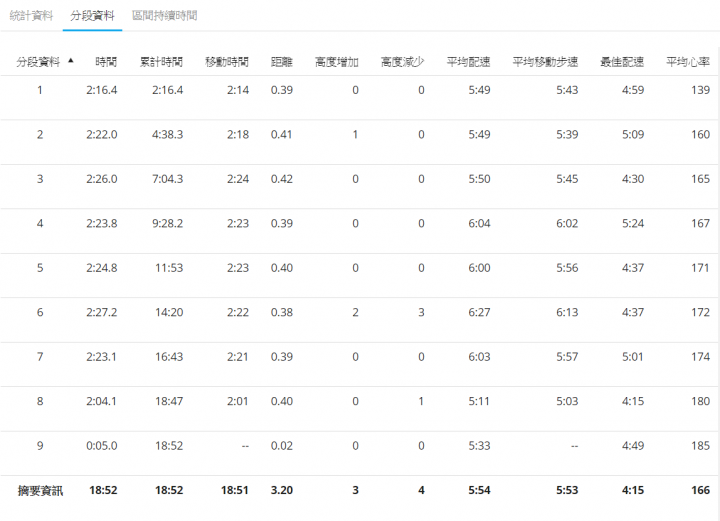Click lap 9 heart rate 185

point(701,446)
